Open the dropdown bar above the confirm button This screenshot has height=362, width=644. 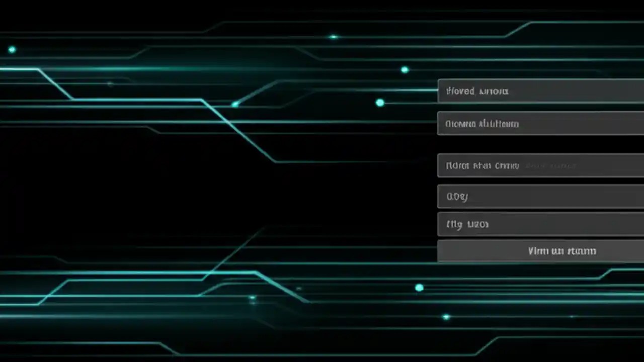click(538, 224)
